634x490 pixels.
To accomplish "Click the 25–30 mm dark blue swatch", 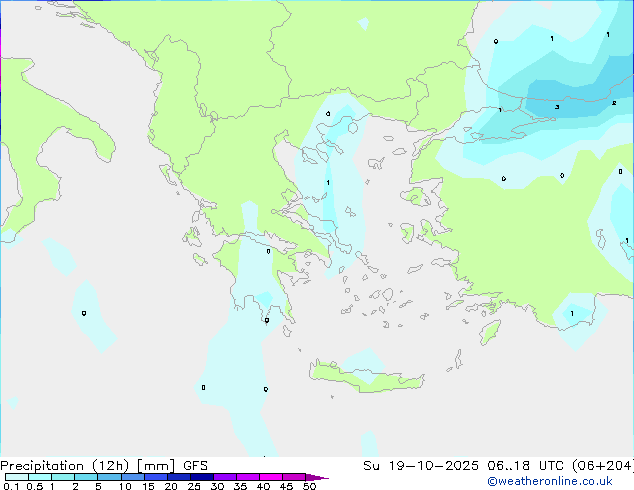I will click(202, 477).
